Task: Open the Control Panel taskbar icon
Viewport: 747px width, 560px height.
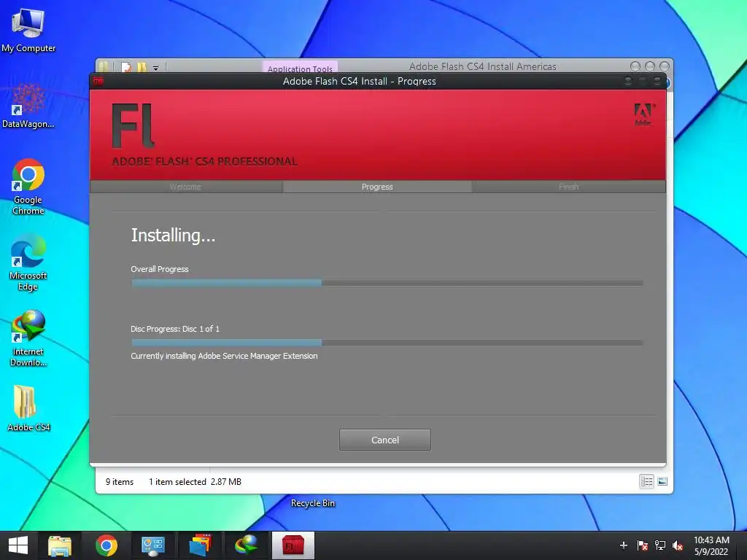Action: (153, 545)
